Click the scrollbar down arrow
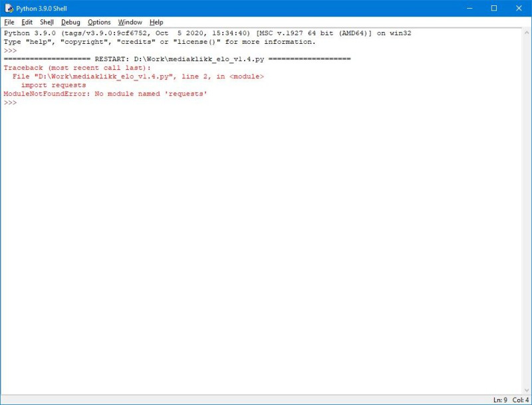This screenshot has width=532, height=405. click(x=527, y=390)
